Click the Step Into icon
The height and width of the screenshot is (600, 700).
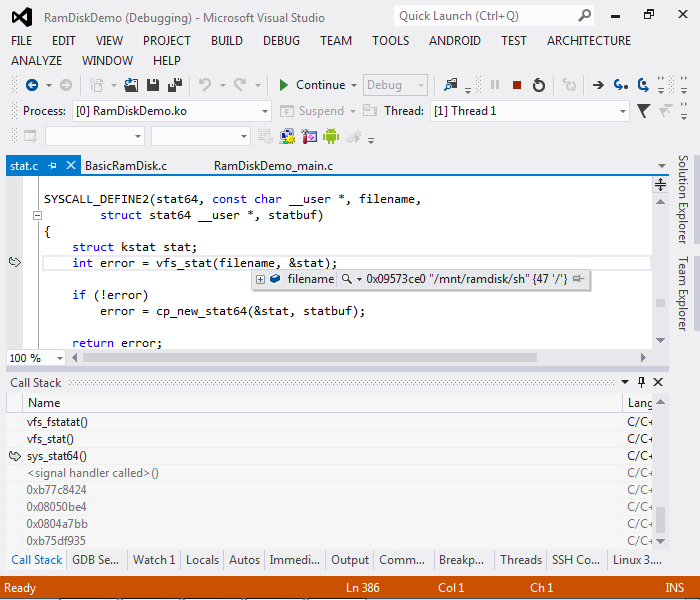pos(621,85)
